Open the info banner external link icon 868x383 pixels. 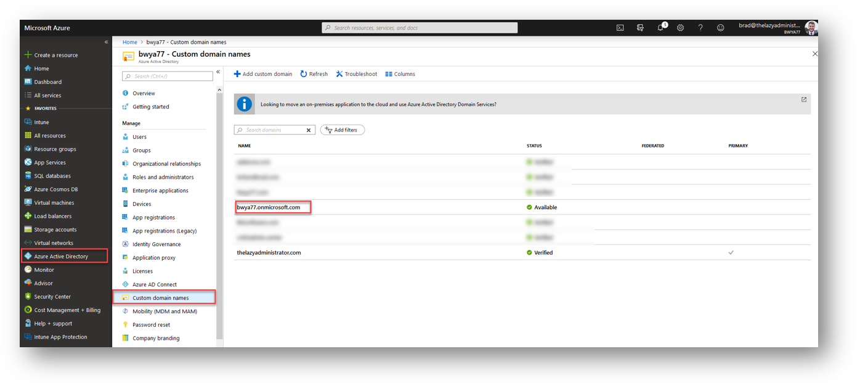click(804, 99)
